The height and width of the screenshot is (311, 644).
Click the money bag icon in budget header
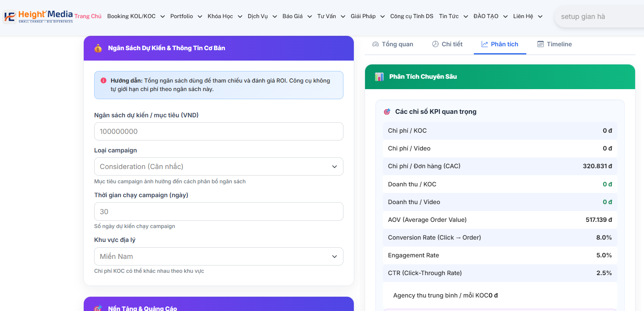(98, 48)
